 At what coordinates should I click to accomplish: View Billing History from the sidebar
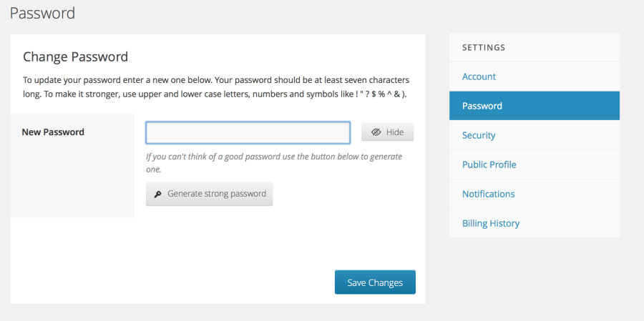point(491,223)
